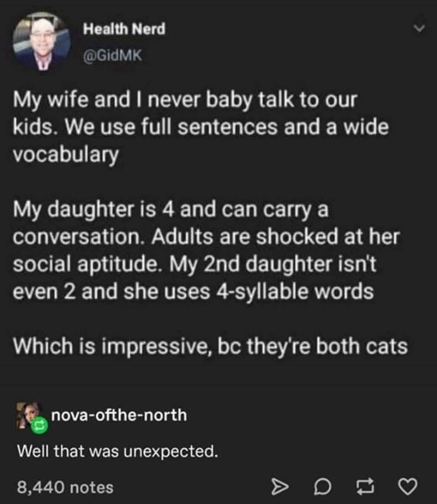The image size is (437, 504).
Task: Click the word "vocabulary" in the tweet
Action: (x=66, y=154)
